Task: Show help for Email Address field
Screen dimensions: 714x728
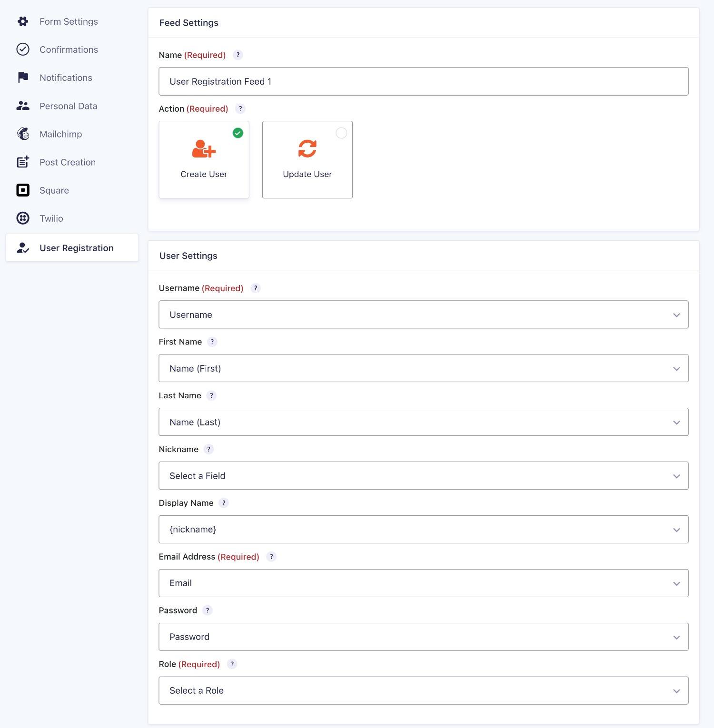Action: [271, 557]
